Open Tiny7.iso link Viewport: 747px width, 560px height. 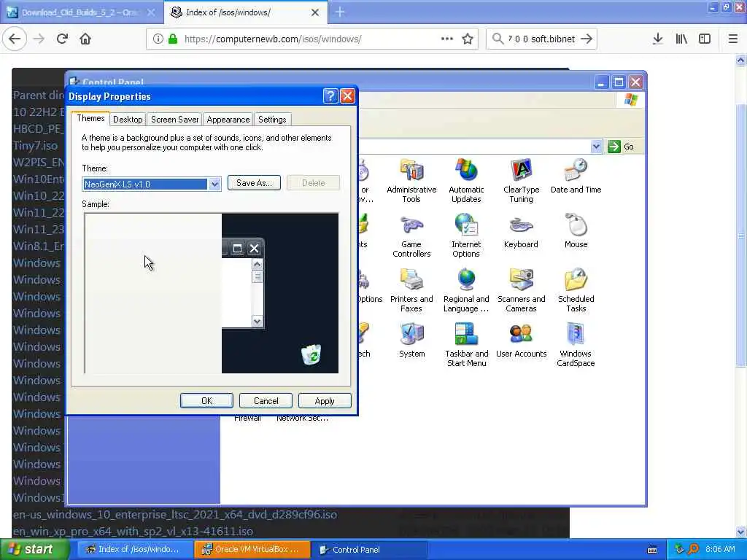[35, 145]
